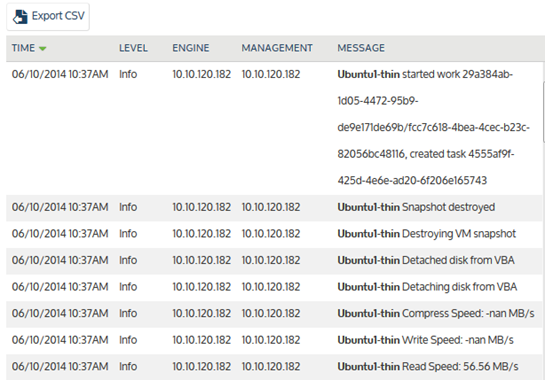The width and height of the screenshot is (545, 380).
Task: Toggle the TIME column sort arrow
Action: [42, 48]
